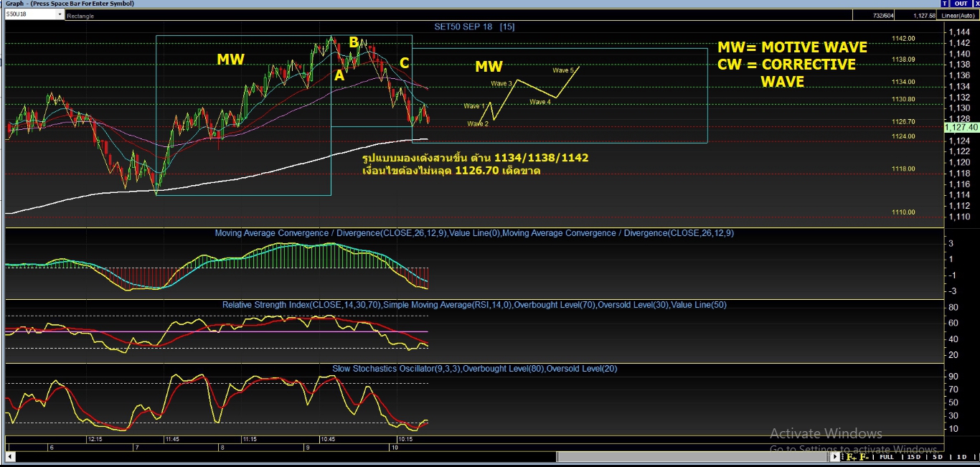Click the scroll-right arrow of the time scrollbar
The width and height of the screenshot is (980, 467).
pos(835,457)
